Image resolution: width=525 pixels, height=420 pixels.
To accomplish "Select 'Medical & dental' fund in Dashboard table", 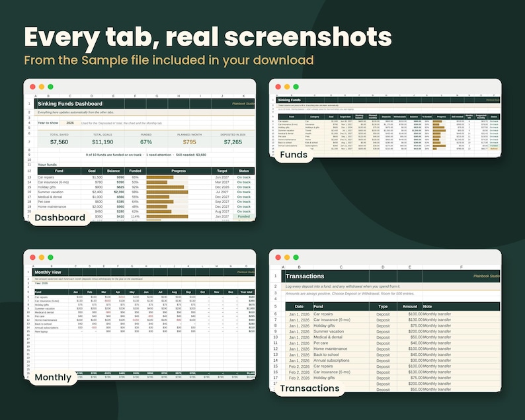I will point(50,197).
